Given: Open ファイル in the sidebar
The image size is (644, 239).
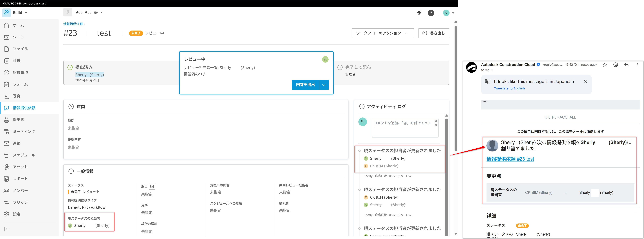Looking at the screenshot, I should 20,49.
